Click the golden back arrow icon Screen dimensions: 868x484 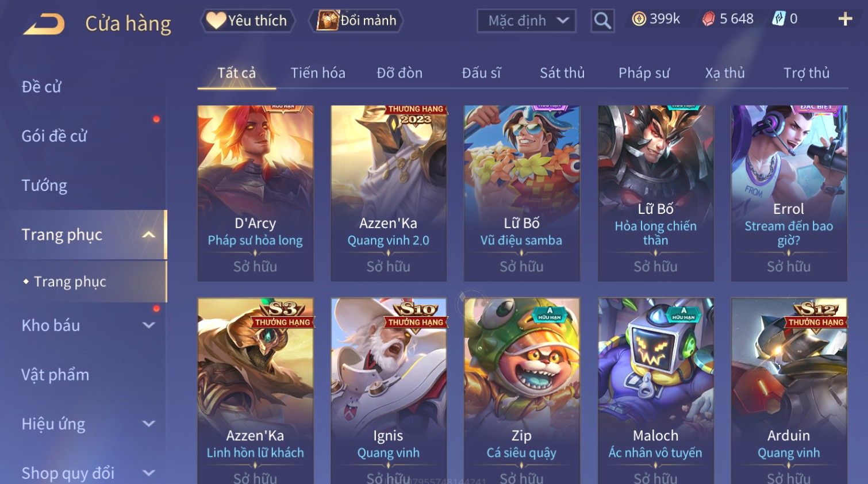44,24
